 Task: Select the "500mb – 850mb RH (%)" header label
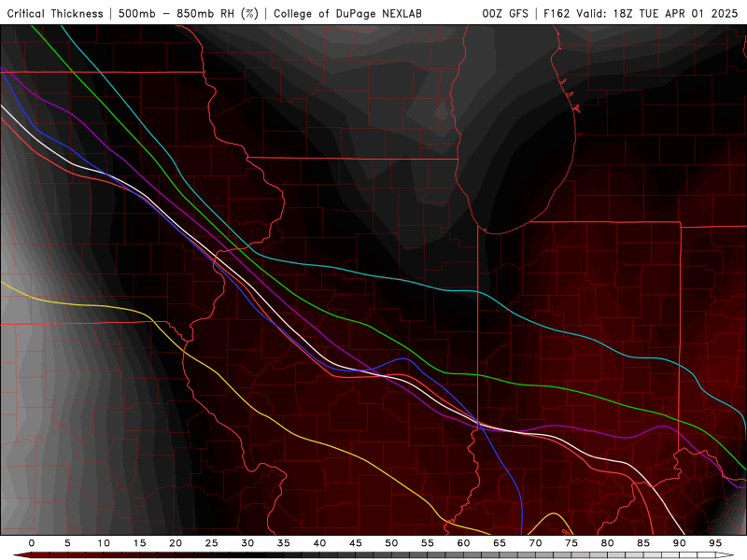189,13
